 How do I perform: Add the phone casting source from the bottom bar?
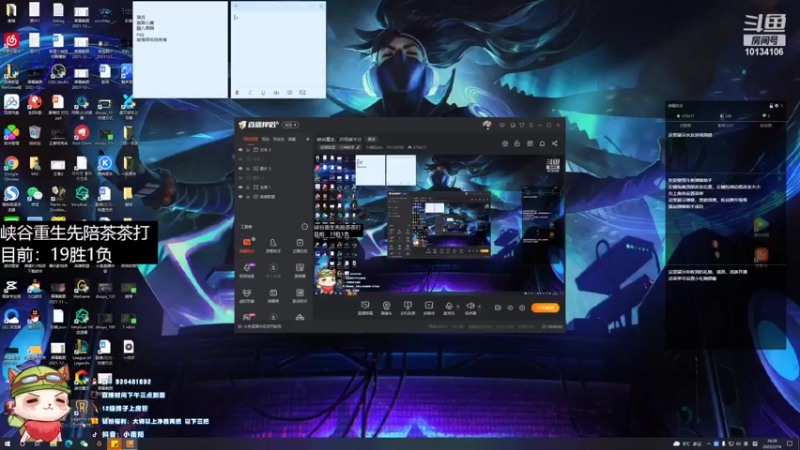(408, 308)
